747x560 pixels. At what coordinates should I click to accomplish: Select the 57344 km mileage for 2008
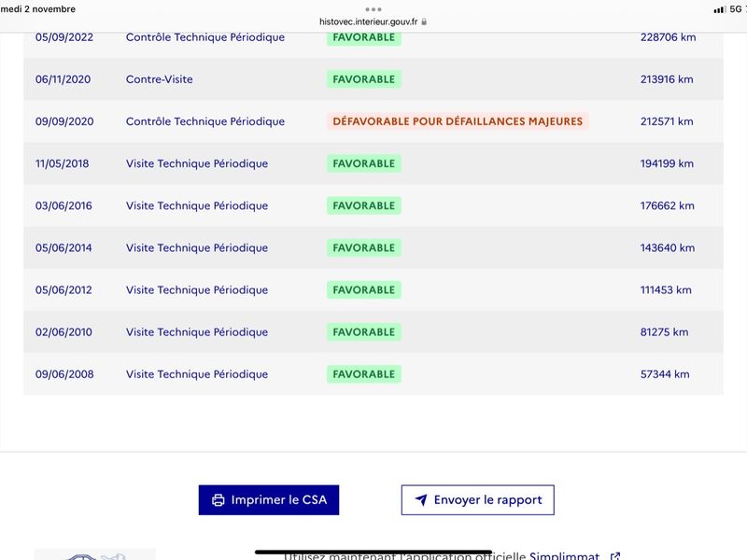tap(665, 374)
